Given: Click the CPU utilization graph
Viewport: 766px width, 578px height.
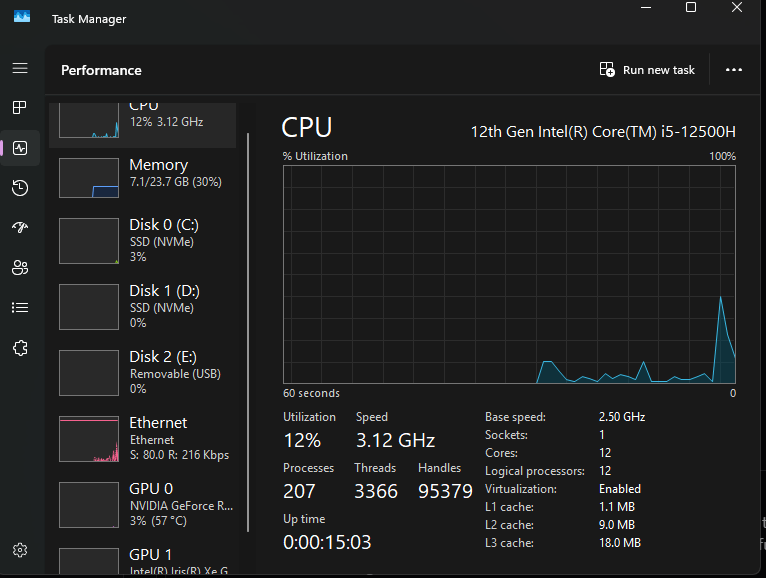Looking at the screenshot, I should [x=509, y=274].
